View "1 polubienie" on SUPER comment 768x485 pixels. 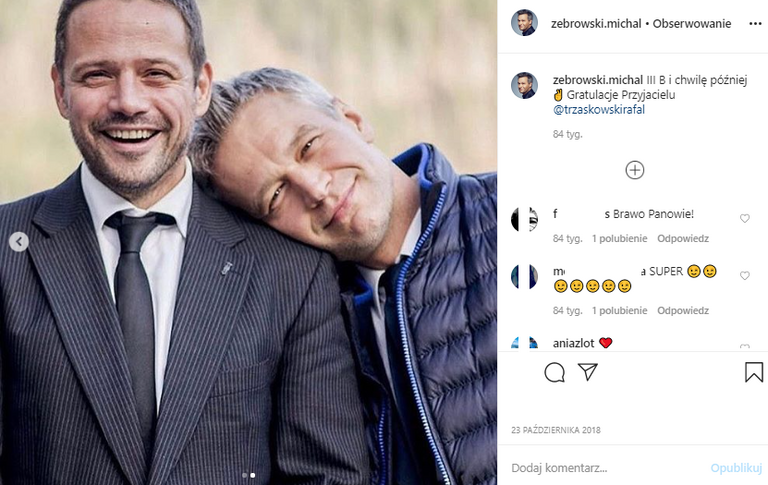(x=620, y=310)
